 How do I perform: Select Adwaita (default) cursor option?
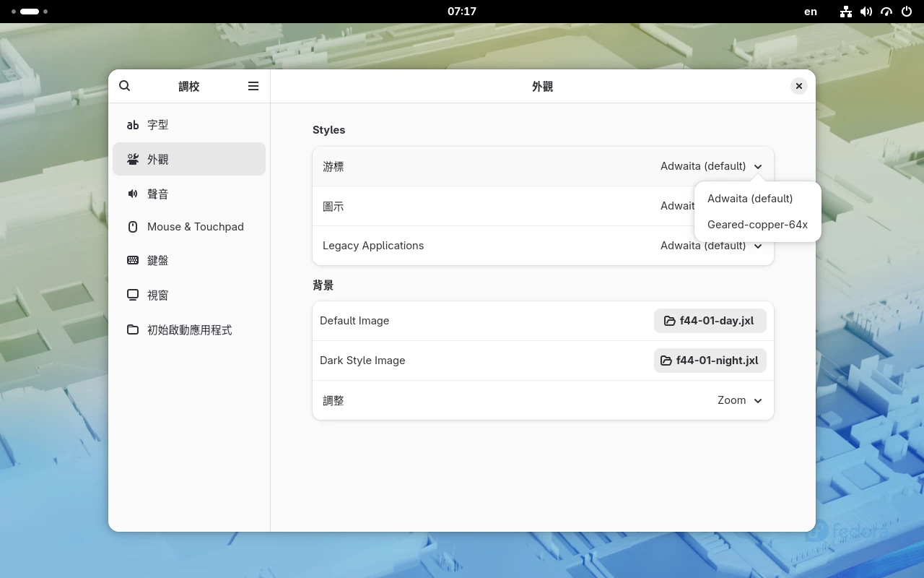[x=757, y=199]
